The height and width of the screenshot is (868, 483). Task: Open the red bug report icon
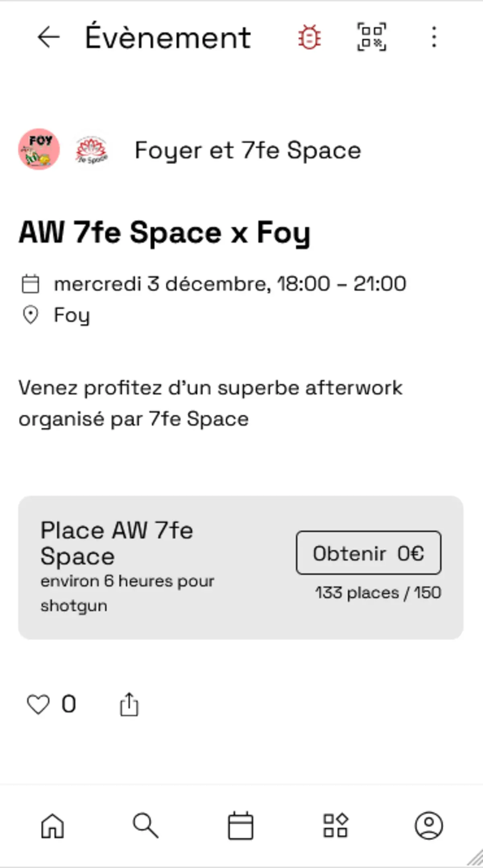click(309, 37)
